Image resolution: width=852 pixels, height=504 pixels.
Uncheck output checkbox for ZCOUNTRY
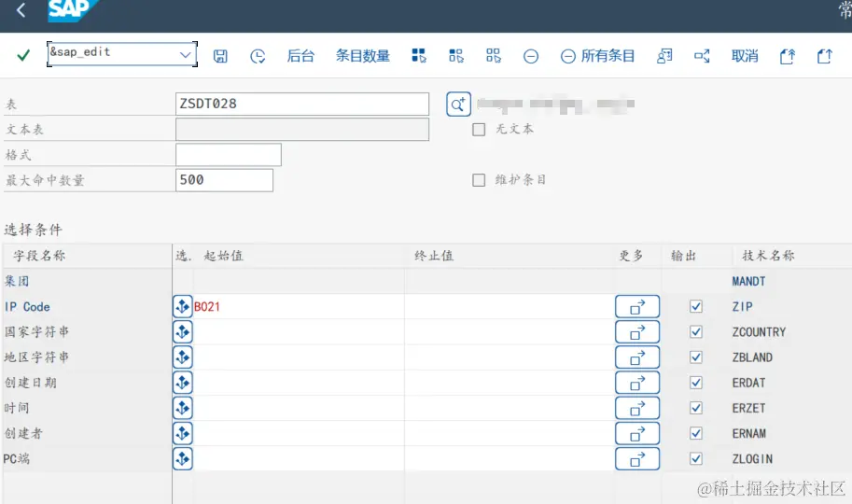[x=696, y=331]
